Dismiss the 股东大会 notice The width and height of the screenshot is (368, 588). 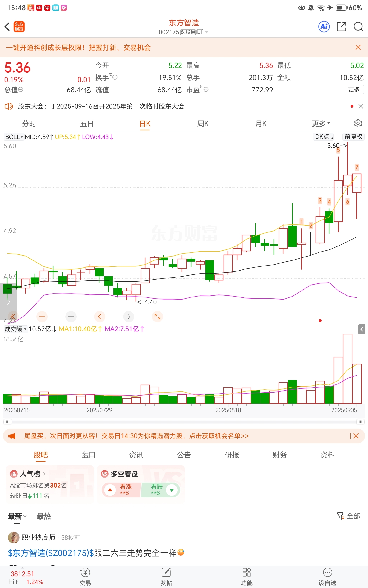[x=361, y=106]
